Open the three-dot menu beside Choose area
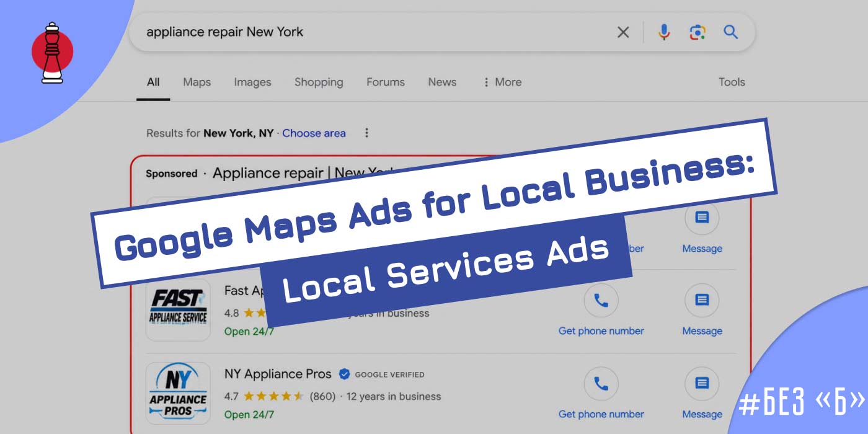868x434 pixels. coord(366,133)
